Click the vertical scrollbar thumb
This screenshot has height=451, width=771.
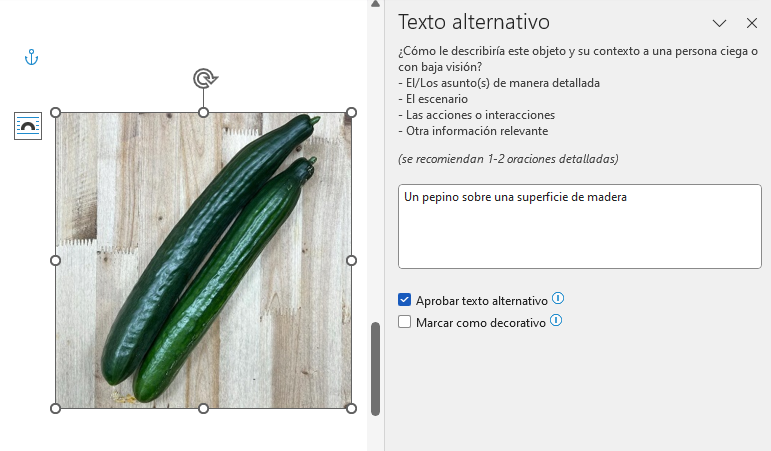pyautogui.click(x=376, y=369)
